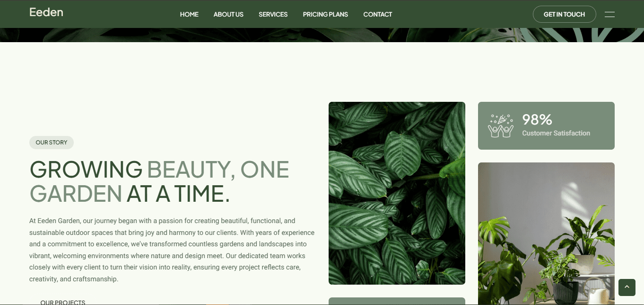Click the Eeden logo
The image size is (644, 305).
(x=46, y=12)
